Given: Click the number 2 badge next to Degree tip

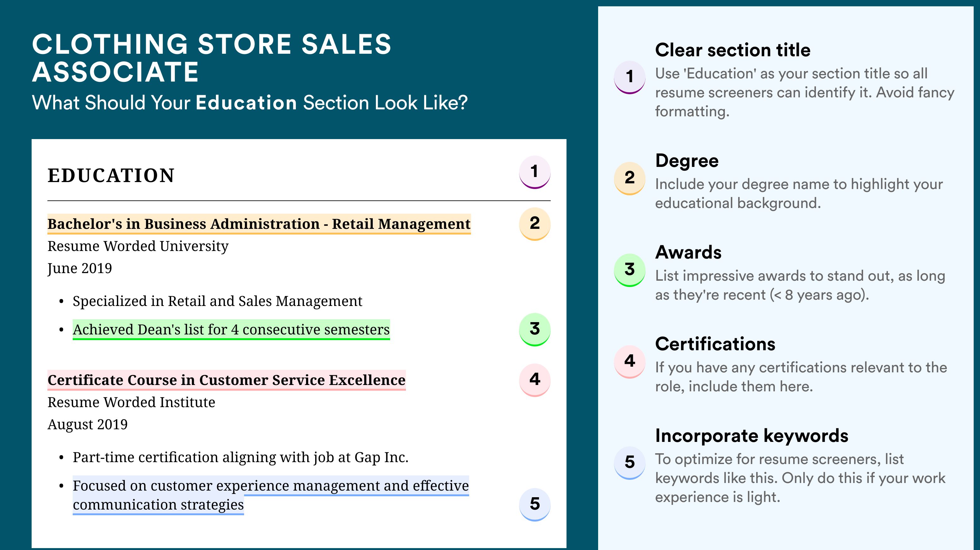Looking at the screenshot, I should 630,178.
